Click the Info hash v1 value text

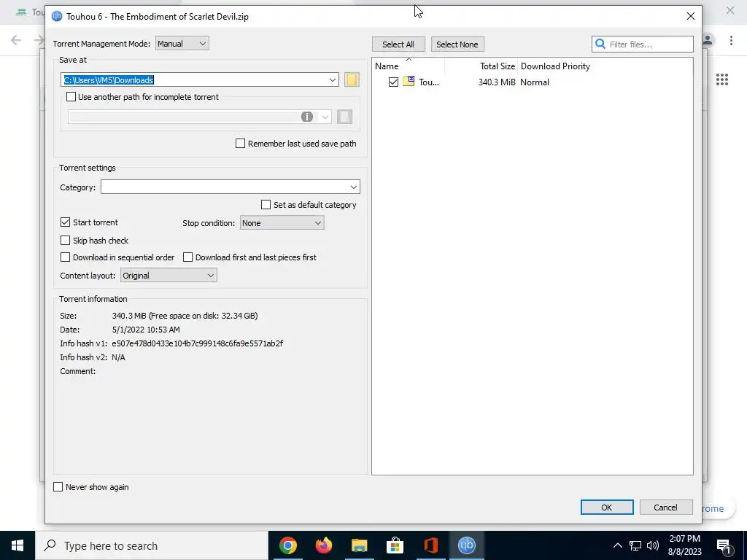coord(197,343)
